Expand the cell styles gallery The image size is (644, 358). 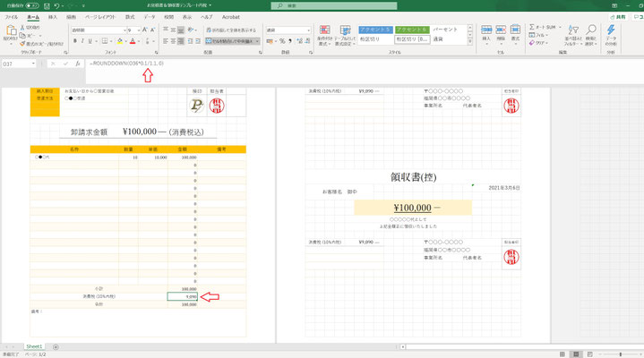[470, 42]
